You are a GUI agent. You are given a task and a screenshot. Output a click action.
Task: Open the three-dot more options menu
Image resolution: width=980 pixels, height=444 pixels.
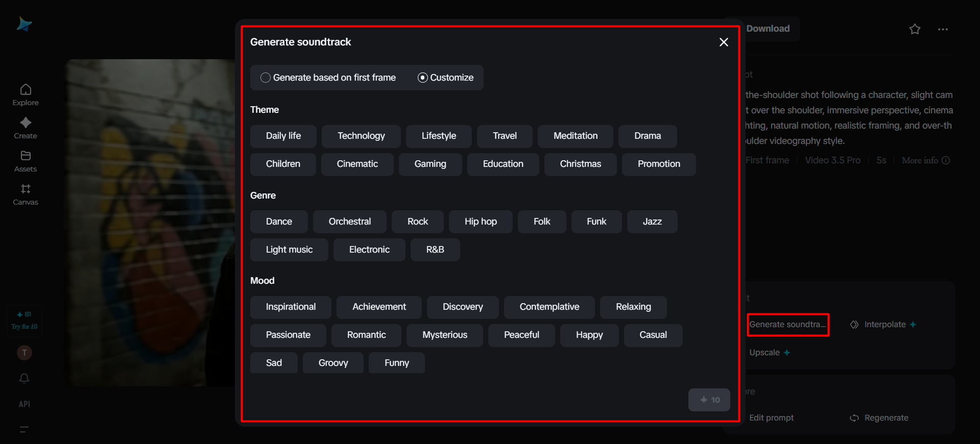coord(943,29)
